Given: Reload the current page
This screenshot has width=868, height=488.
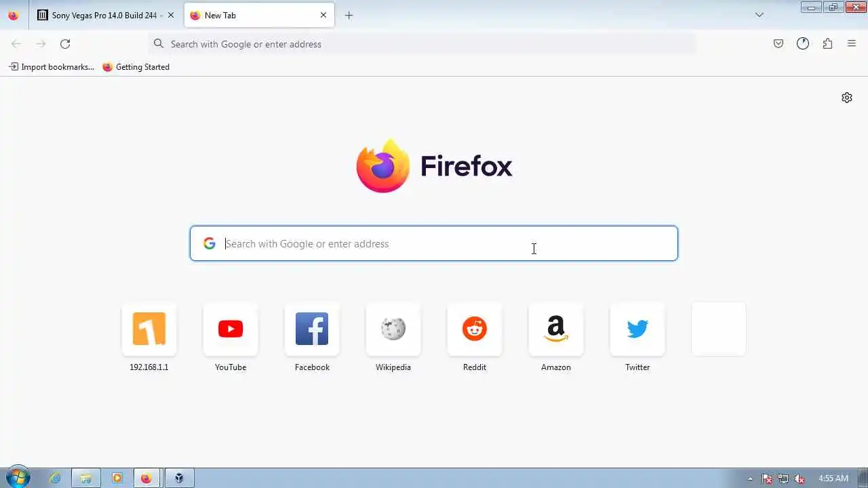Looking at the screenshot, I should 65,43.
